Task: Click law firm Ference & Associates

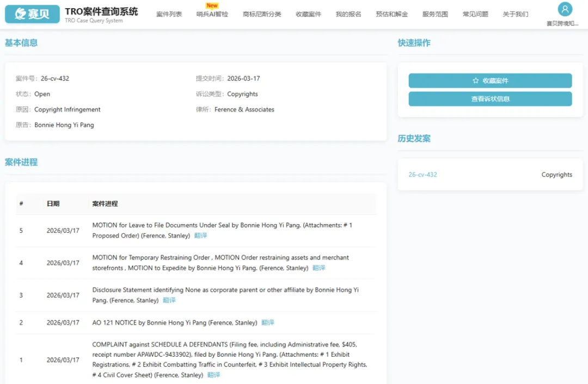Action: click(244, 109)
